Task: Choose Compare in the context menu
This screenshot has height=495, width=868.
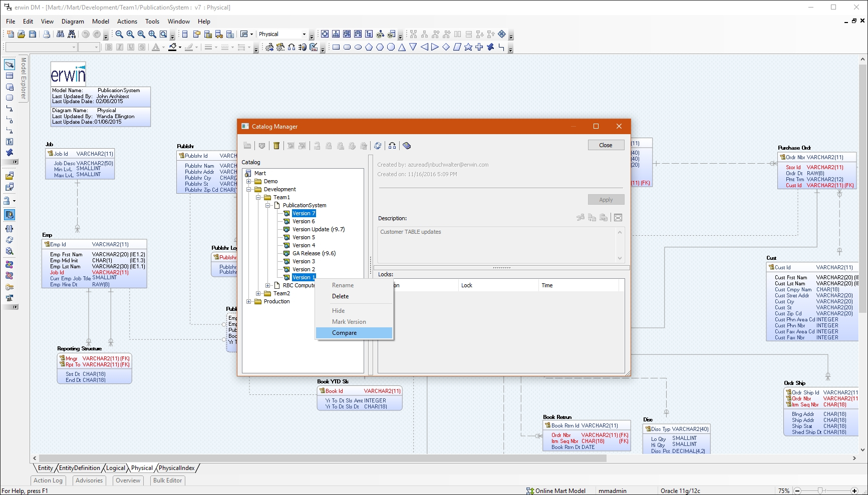Action: (x=354, y=333)
